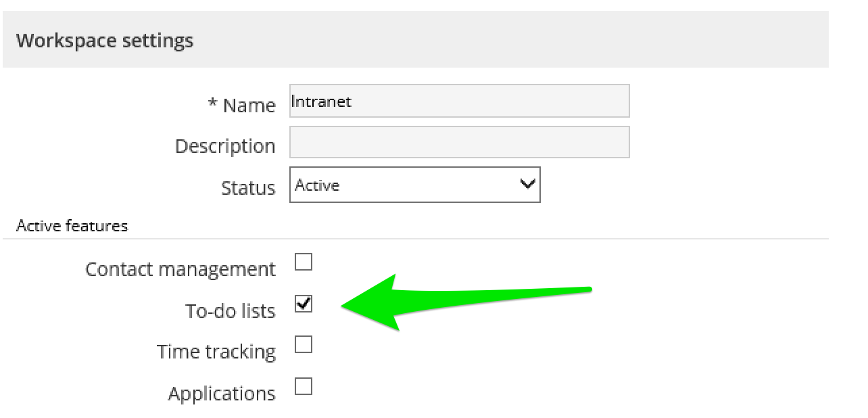868x418 pixels.
Task: Click the To-do lists label text
Action: coord(231,311)
